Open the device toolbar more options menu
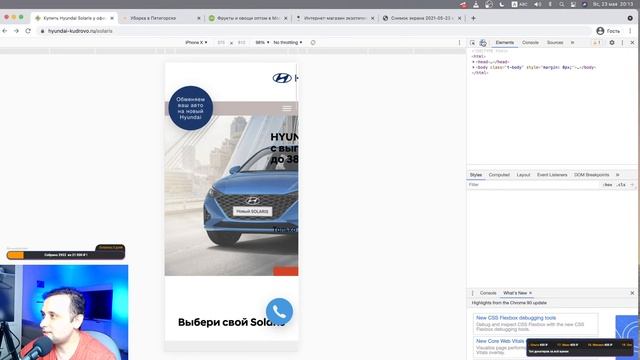Viewport: 640px width, 360px height. pyautogui.click(x=459, y=42)
